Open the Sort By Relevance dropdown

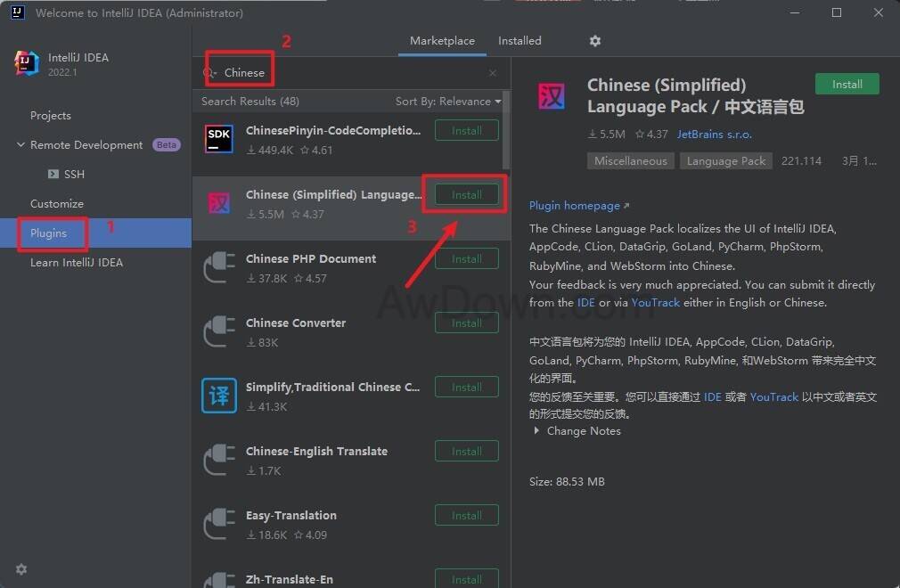point(447,102)
